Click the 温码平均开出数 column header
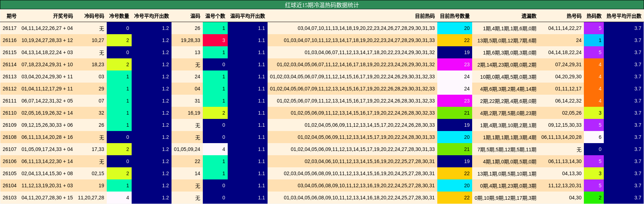Image resolution: width=644 pixels, height=204 pixels. [248, 16]
